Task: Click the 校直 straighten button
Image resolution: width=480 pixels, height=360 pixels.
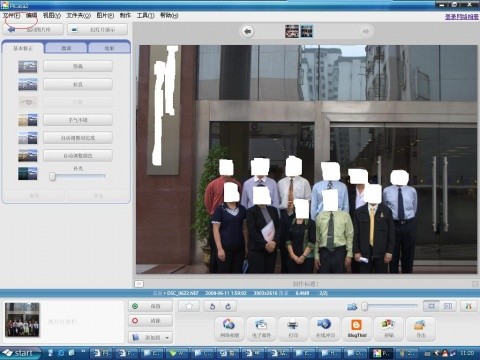Action: click(78, 84)
